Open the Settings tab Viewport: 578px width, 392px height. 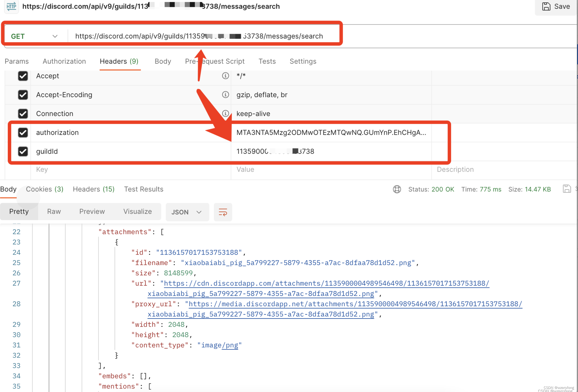click(x=303, y=61)
